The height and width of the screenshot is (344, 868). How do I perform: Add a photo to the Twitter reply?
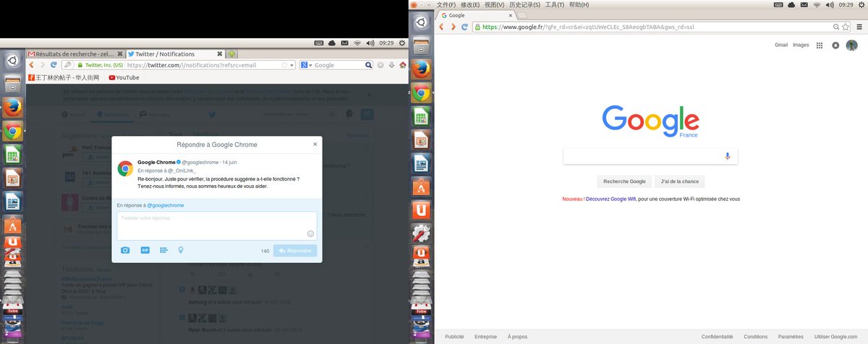[x=125, y=250]
